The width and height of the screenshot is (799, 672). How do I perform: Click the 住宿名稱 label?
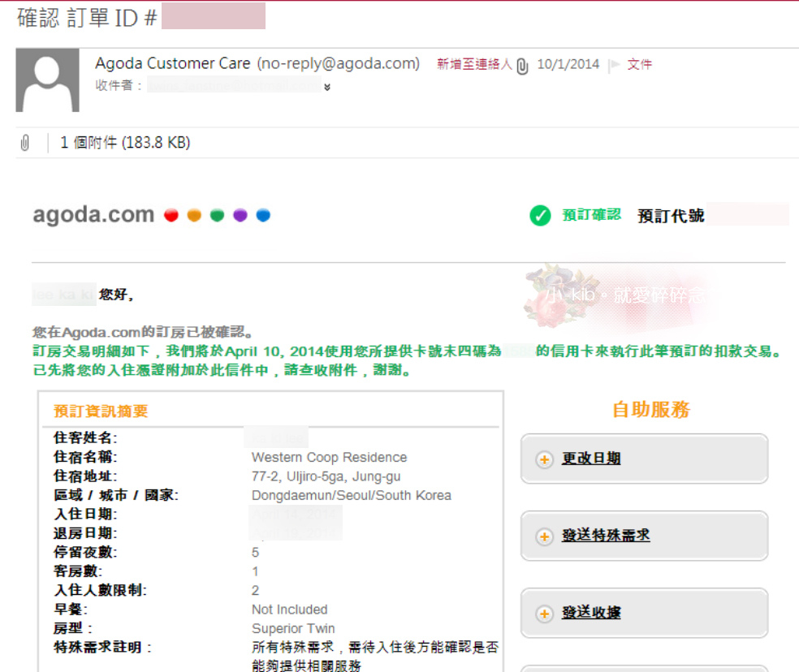tap(85, 457)
